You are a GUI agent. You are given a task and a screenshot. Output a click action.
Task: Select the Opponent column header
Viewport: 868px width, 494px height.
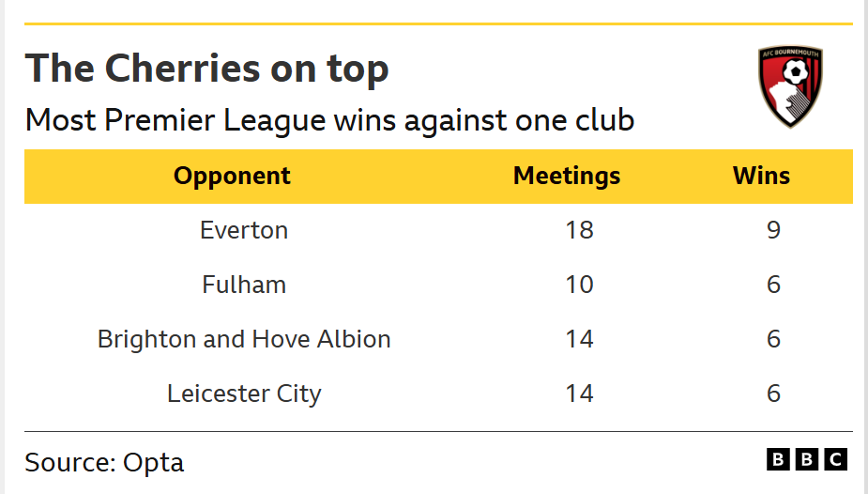(232, 177)
